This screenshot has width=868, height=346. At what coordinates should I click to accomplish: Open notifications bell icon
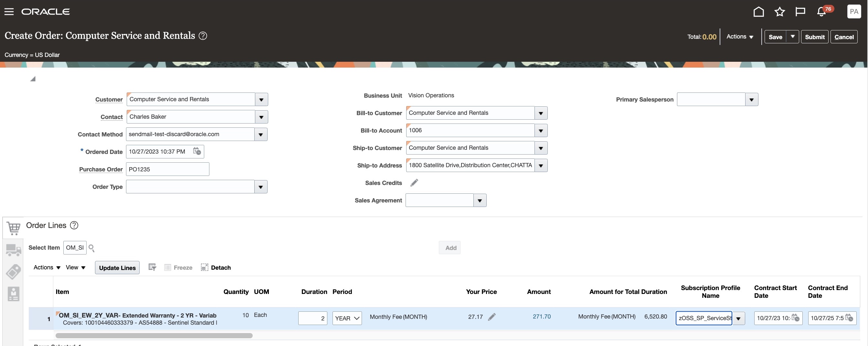click(821, 12)
